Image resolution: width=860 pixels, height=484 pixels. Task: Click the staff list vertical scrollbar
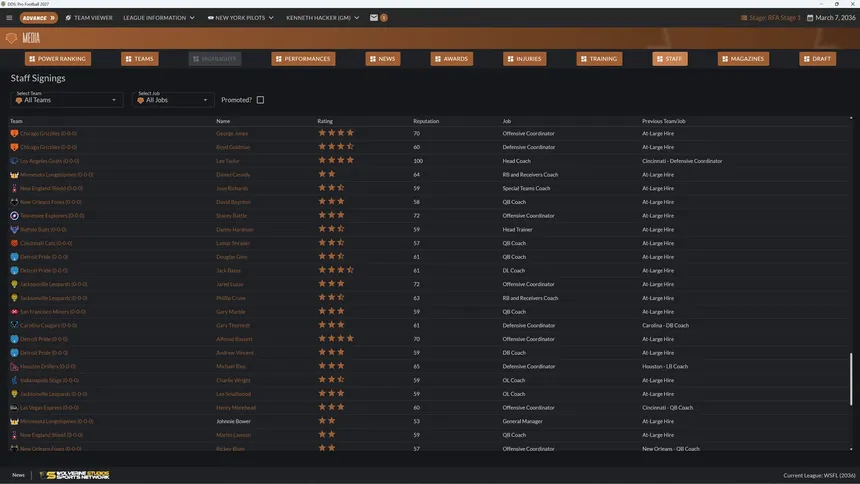click(851, 379)
